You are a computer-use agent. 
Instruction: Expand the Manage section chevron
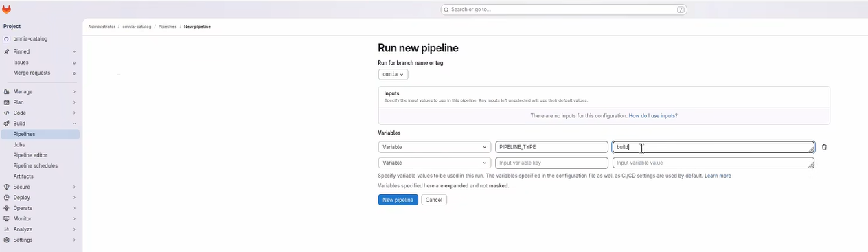point(74,91)
